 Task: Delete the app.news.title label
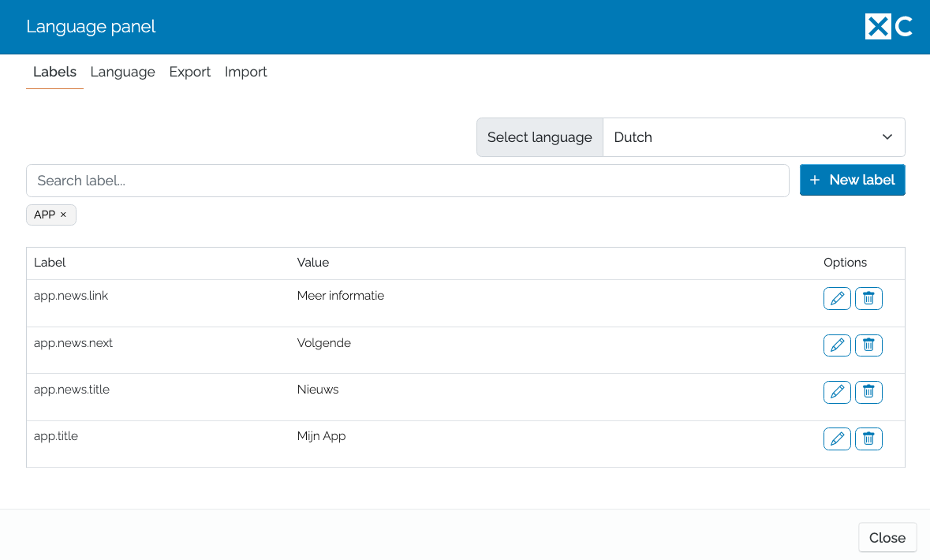[x=868, y=392]
